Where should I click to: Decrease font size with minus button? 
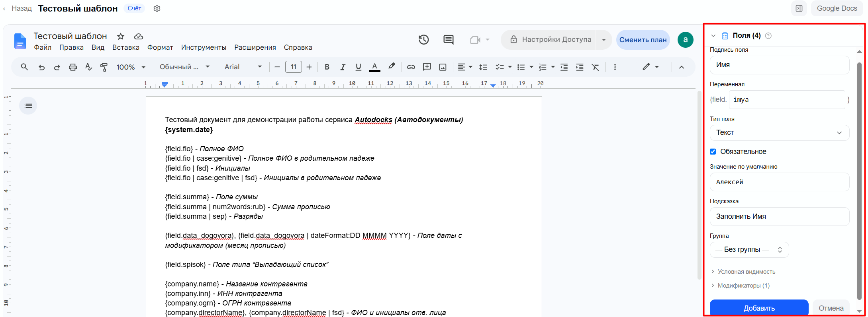(277, 67)
